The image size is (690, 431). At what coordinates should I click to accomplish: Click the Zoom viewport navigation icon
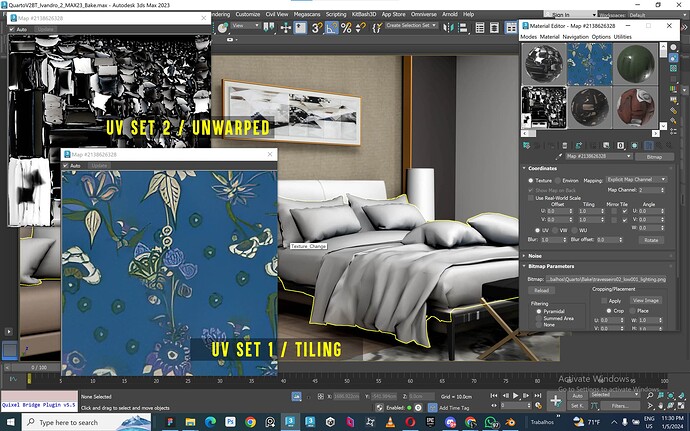[650, 396]
